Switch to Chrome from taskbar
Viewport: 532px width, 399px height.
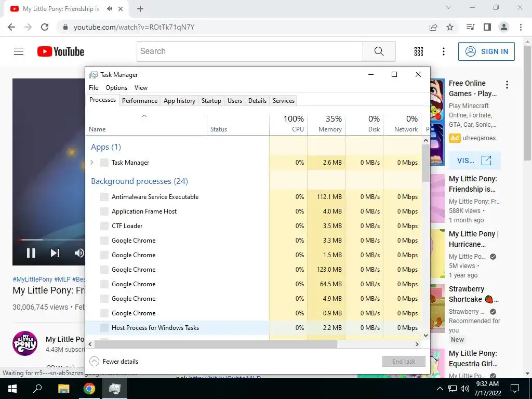[x=89, y=389]
